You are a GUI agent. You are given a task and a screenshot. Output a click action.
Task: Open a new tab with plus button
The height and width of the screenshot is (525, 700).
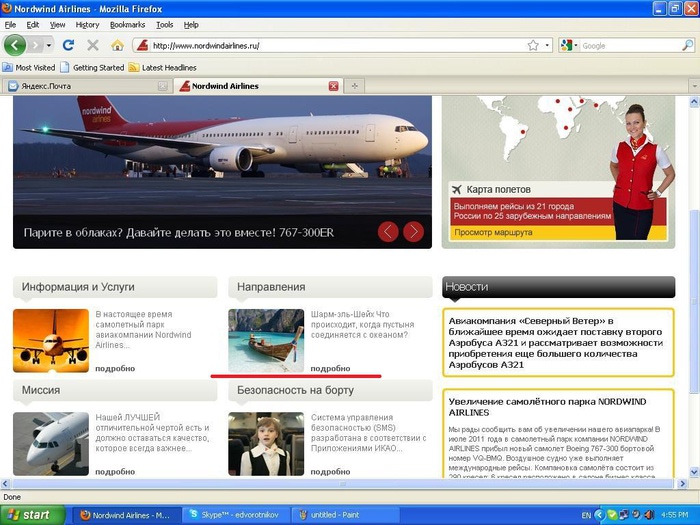point(354,86)
